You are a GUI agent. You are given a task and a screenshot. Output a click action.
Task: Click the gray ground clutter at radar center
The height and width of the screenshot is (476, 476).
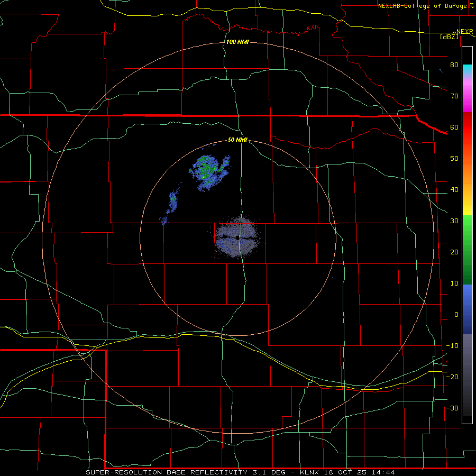pyautogui.click(x=237, y=237)
